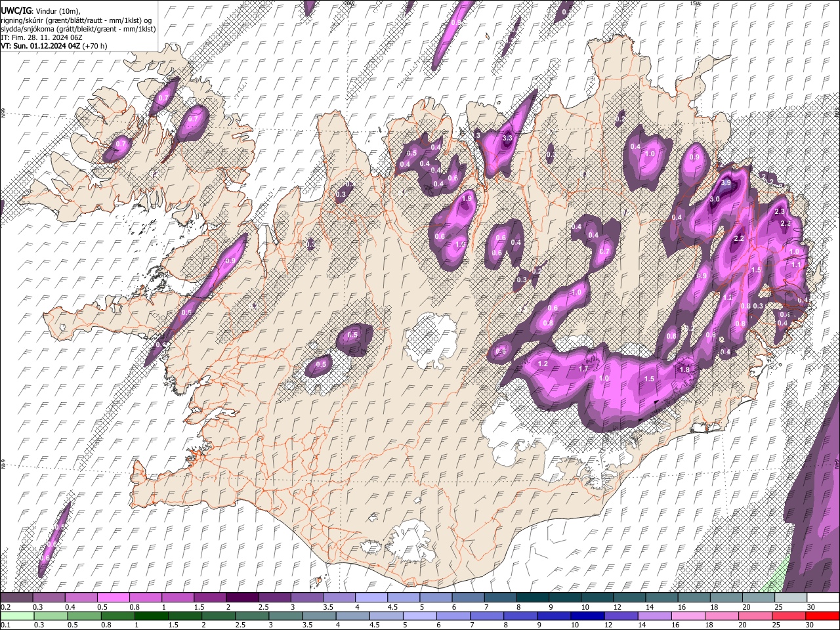Click the pale green 0.1–0.3 rain legend swatch
Screen dimensions: 840x630
(x=17, y=616)
